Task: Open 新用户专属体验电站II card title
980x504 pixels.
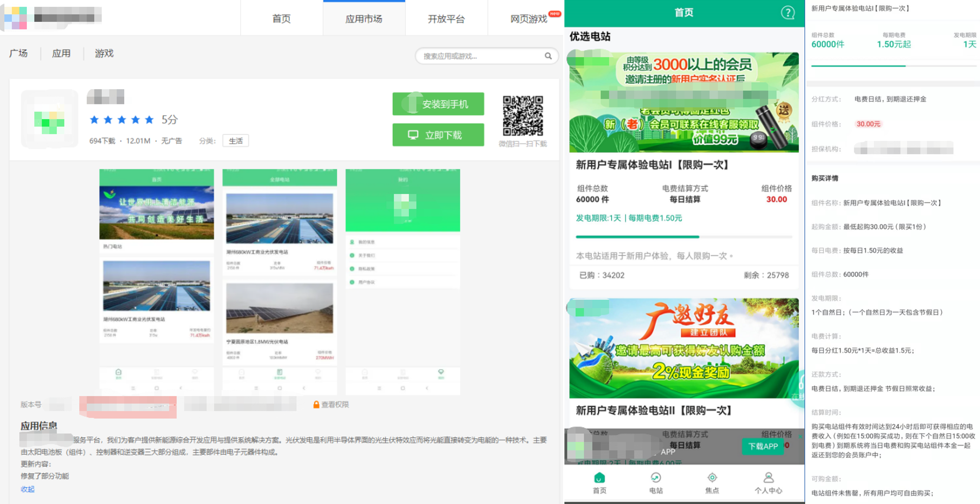Action: (x=654, y=410)
